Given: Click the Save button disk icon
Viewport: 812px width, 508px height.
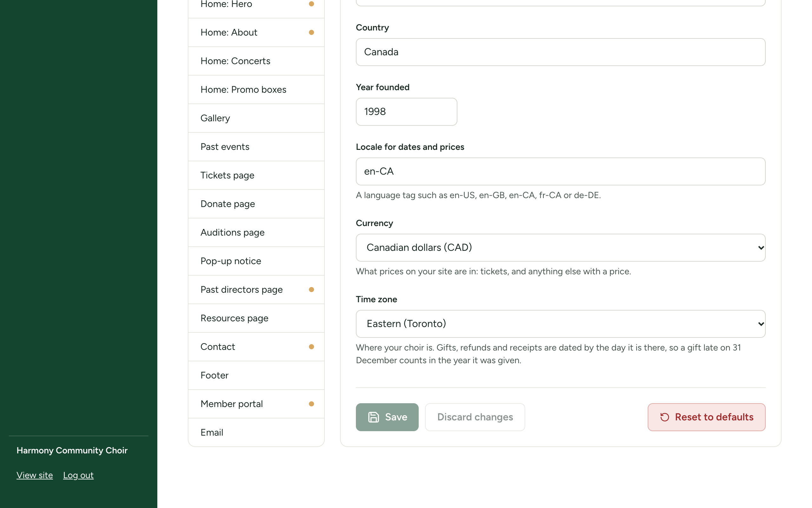Looking at the screenshot, I should click(x=373, y=417).
